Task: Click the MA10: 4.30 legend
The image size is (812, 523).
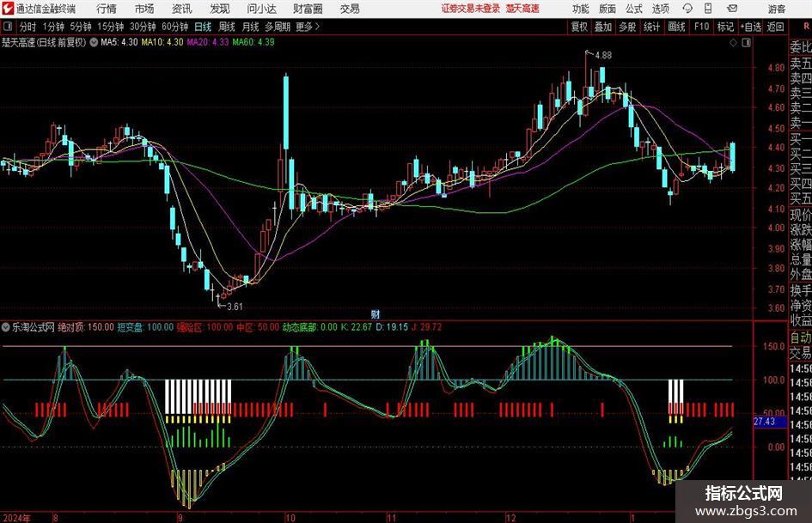Action: coord(162,42)
